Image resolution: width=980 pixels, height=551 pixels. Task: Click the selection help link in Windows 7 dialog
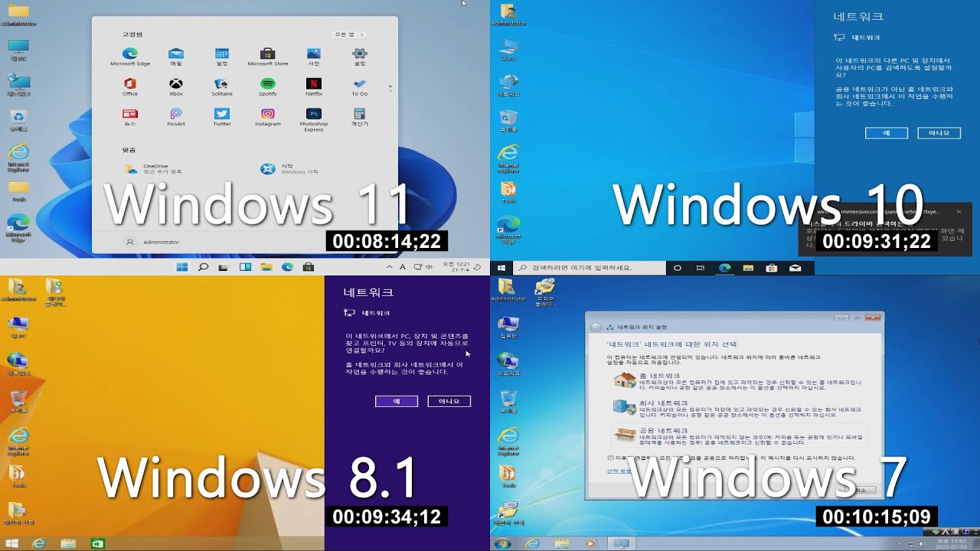pyautogui.click(x=619, y=471)
